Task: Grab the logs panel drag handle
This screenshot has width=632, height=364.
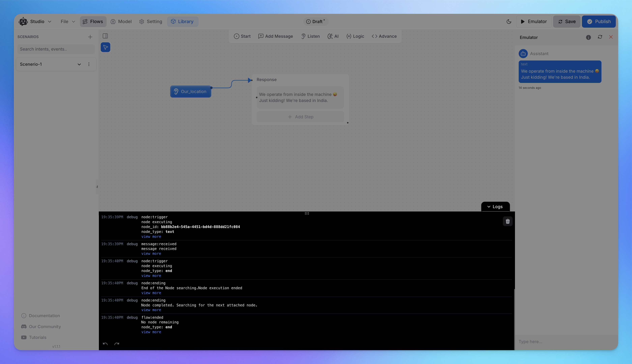Action: [307, 213]
